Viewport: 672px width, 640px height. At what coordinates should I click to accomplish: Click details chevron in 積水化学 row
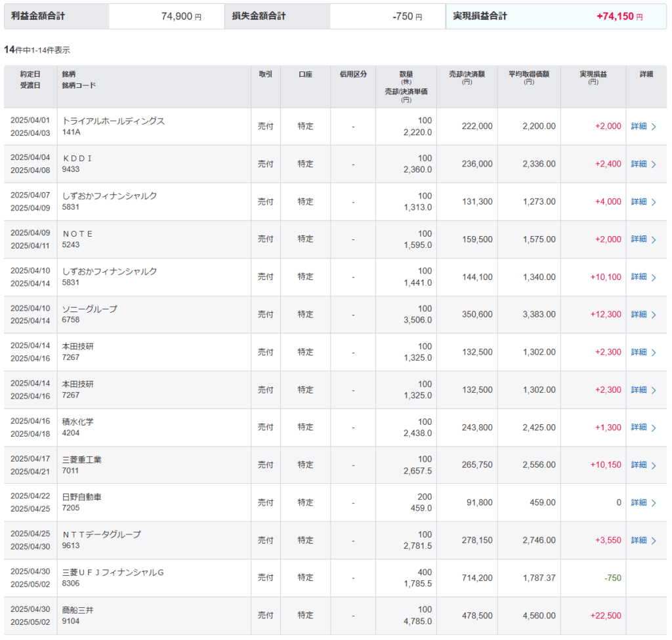coord(654,428)
